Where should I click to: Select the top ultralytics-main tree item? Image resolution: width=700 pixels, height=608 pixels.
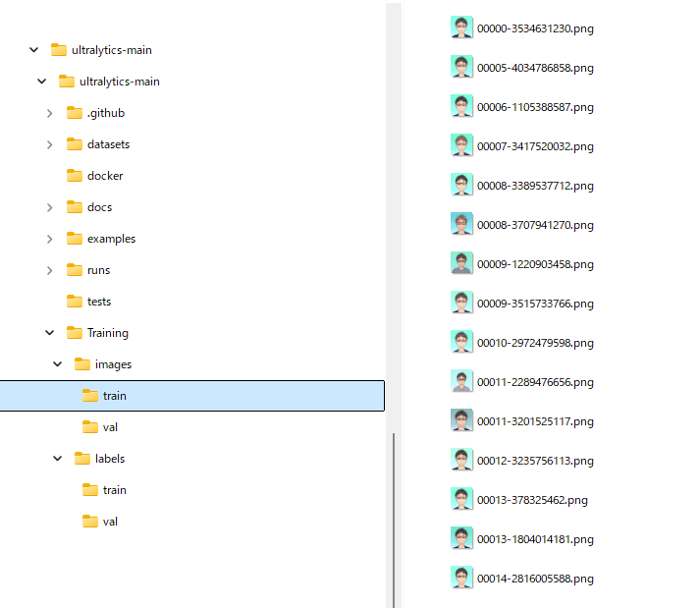(112, 50)
